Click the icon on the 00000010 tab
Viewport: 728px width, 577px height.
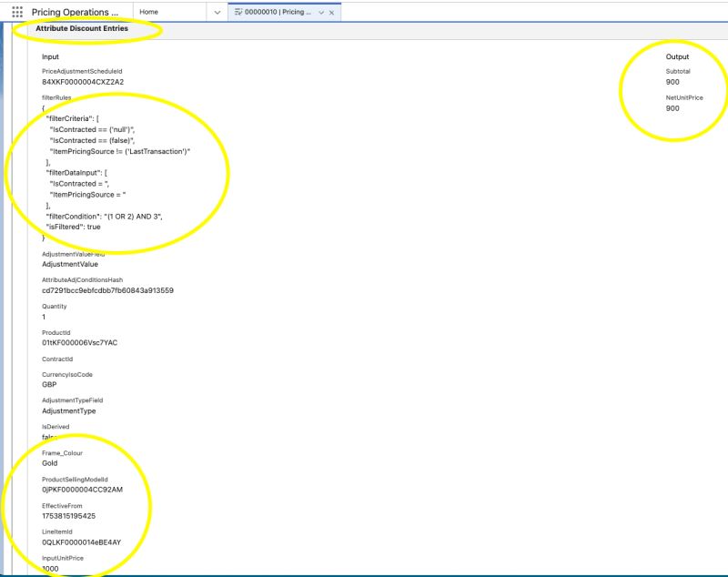(238, 12)
